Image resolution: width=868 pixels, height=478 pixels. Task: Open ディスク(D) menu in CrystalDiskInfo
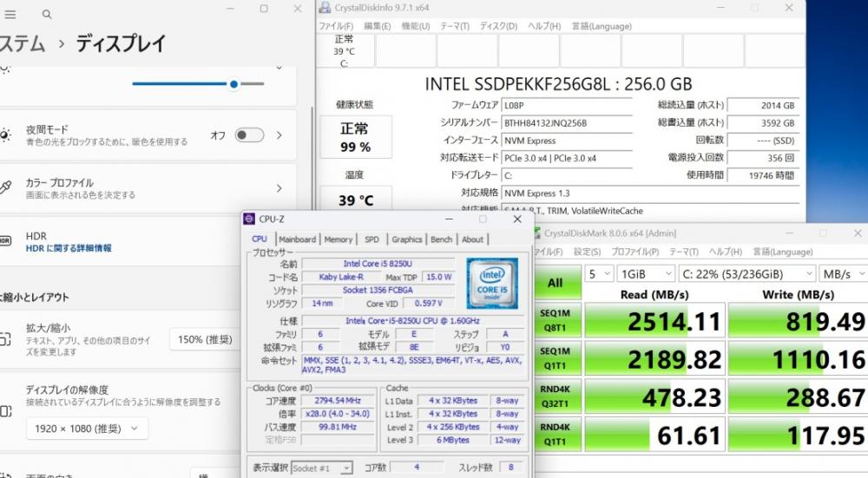[498, 26]
